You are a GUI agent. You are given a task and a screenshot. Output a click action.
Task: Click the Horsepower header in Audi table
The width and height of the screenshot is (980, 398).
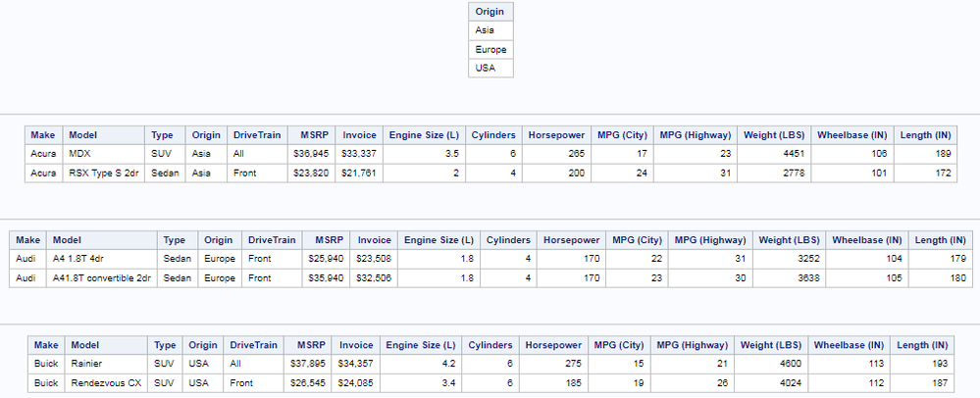571,240
